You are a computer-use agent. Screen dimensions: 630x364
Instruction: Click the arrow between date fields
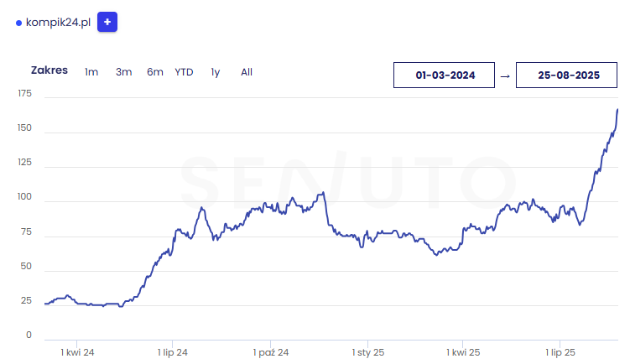tap(505, 76)
